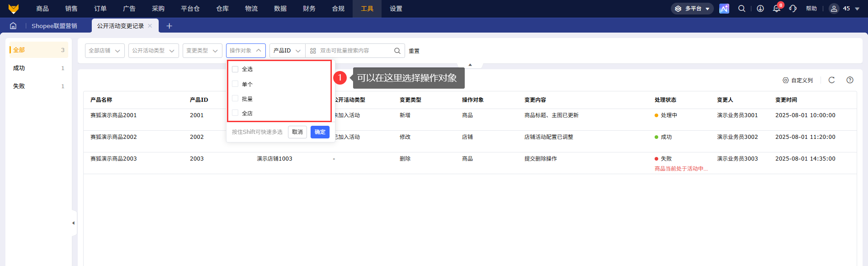Collapse the left sidebar arrow
This screenshot has width=868, height=266.
pos(73,223)
